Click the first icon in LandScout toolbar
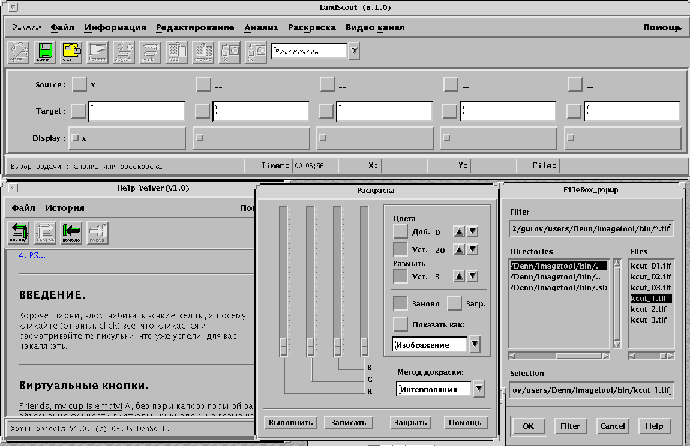The width and height of the screenshot is (690, 446). tap(20, 51)
